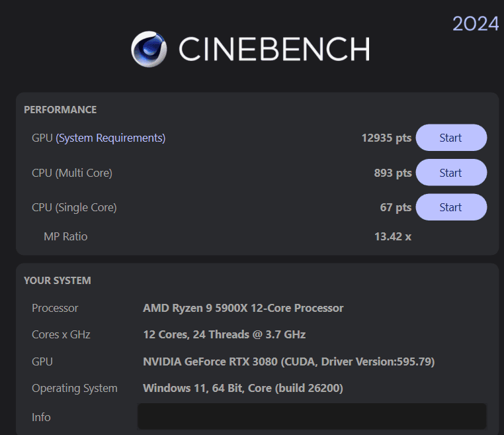Image resolution: width=504 pixels, height=435 pixels.
Task: Click the AMD Ryzen 9 5900X processor text
Action: point(243,309)
